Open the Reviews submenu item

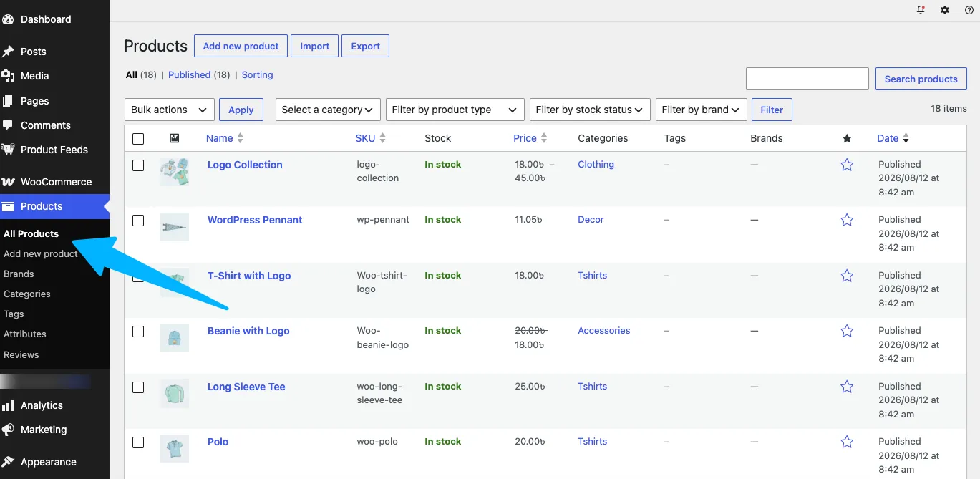(21, 354)
